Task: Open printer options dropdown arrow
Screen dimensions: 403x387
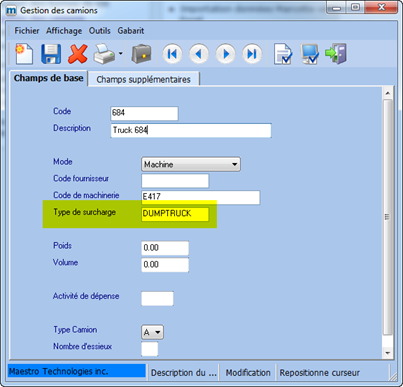Action: click(121, 53)
